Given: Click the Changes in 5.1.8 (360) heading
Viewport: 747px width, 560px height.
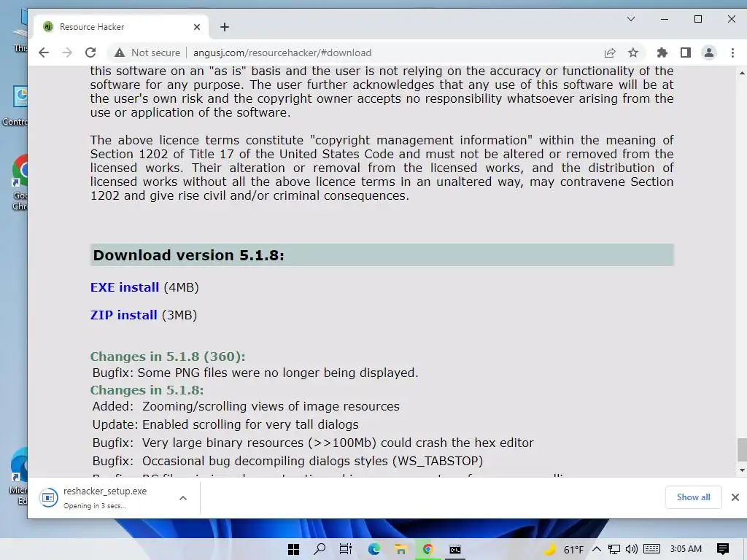Looking at the screenshot, I should coord(168,357).
